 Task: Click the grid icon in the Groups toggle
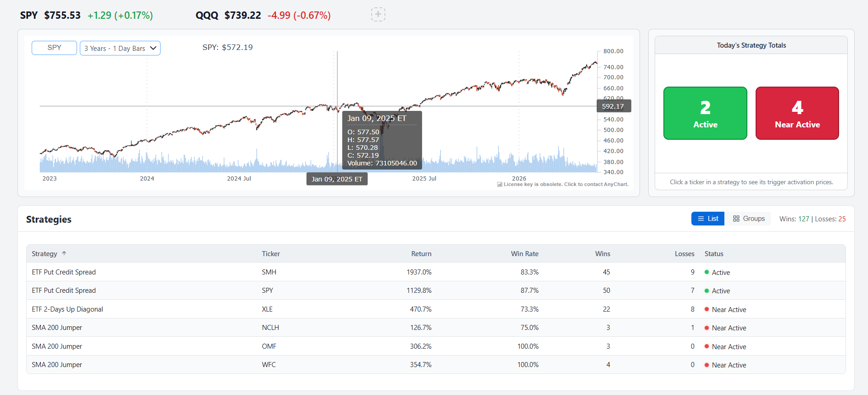736,219
